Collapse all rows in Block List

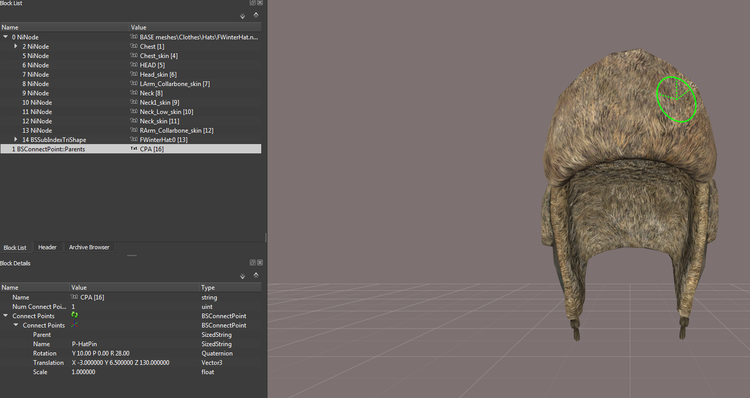[x=256, y=15]
